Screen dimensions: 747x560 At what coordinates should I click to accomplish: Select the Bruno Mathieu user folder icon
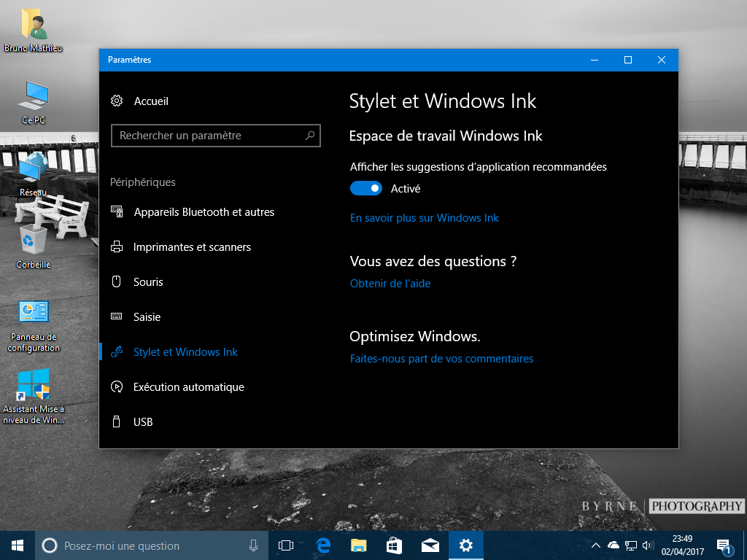(x=34, y=24)
